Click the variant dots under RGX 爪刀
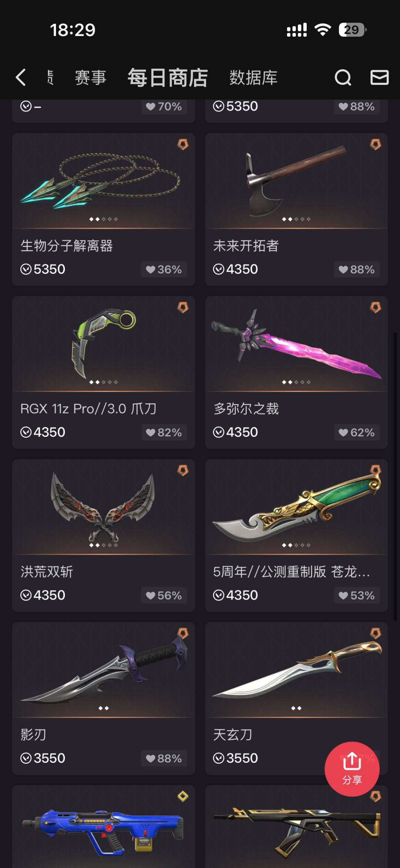400x868 pixels. 104,382
